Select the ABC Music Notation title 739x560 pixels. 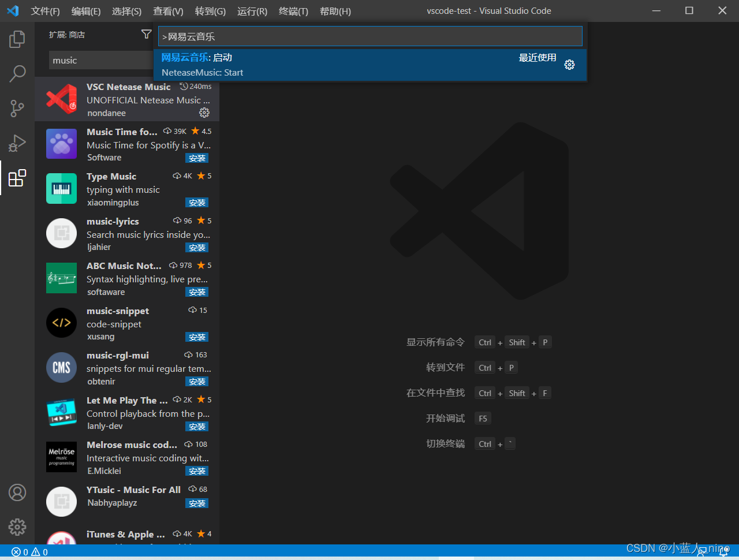[x=124, y=266]
